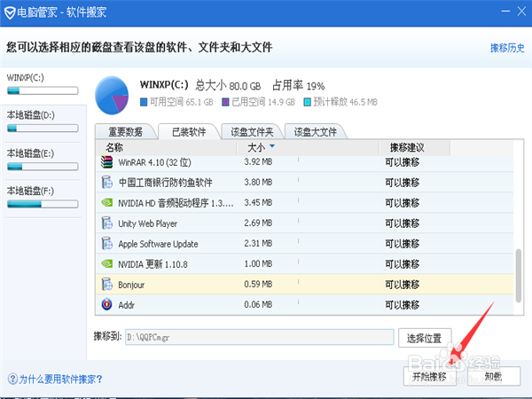Click the 选择位置 button
The image size is (532, 399).
(425, 338)
